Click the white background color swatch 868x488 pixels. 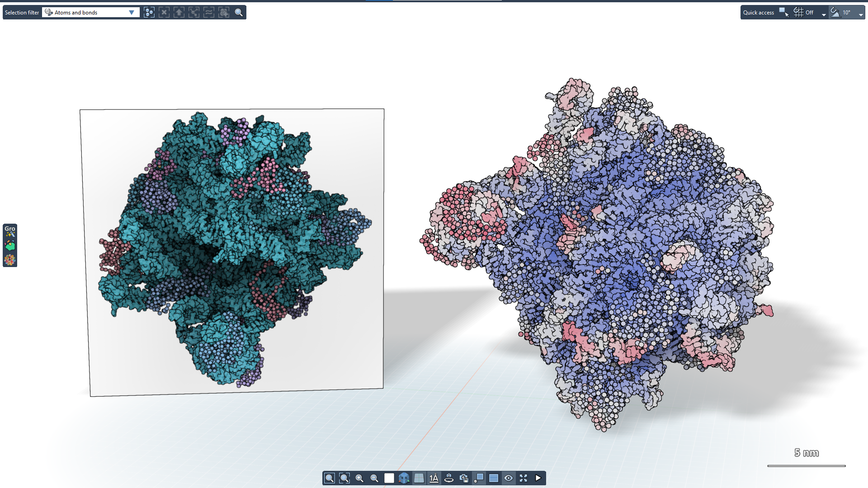coord(389,478)
